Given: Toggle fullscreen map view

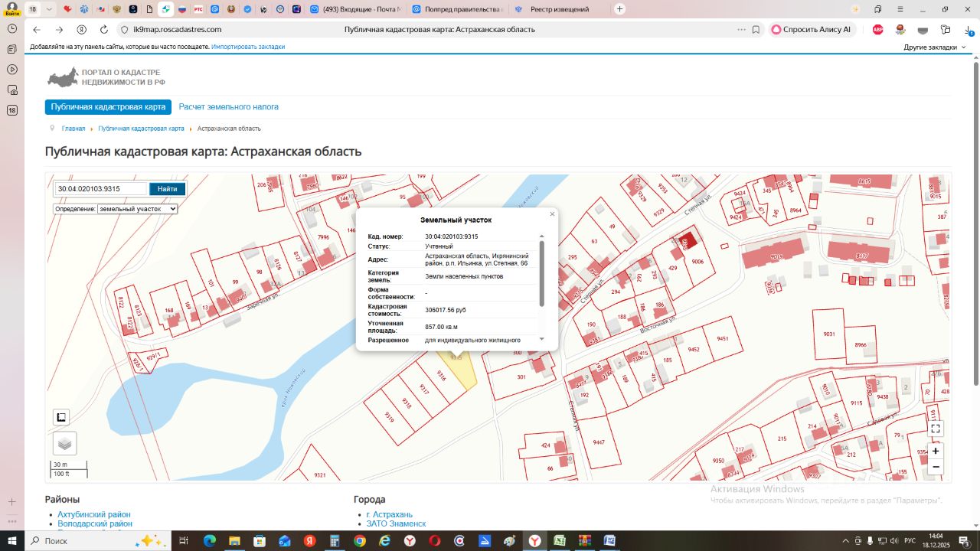Looking at the screenshot, I should (x=935, y=429).
